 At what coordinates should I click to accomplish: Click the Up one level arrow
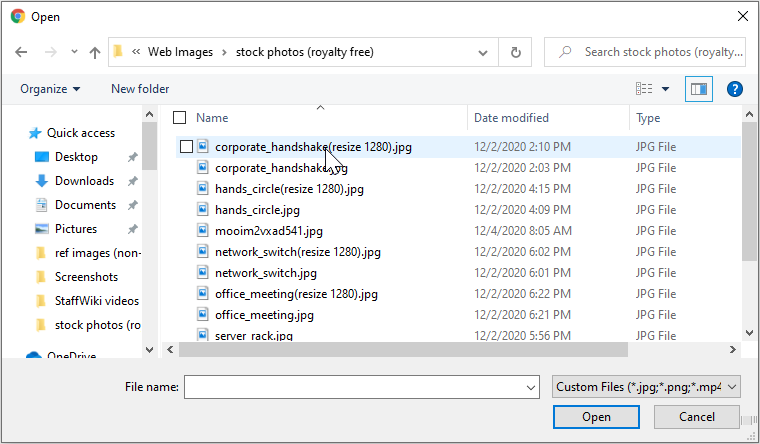tap(95, 52)
